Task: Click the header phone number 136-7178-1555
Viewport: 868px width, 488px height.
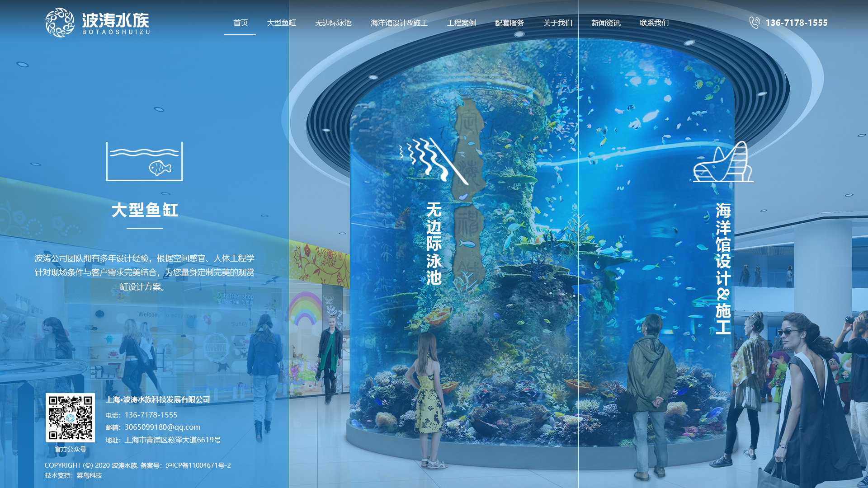Action: [797, 23]
